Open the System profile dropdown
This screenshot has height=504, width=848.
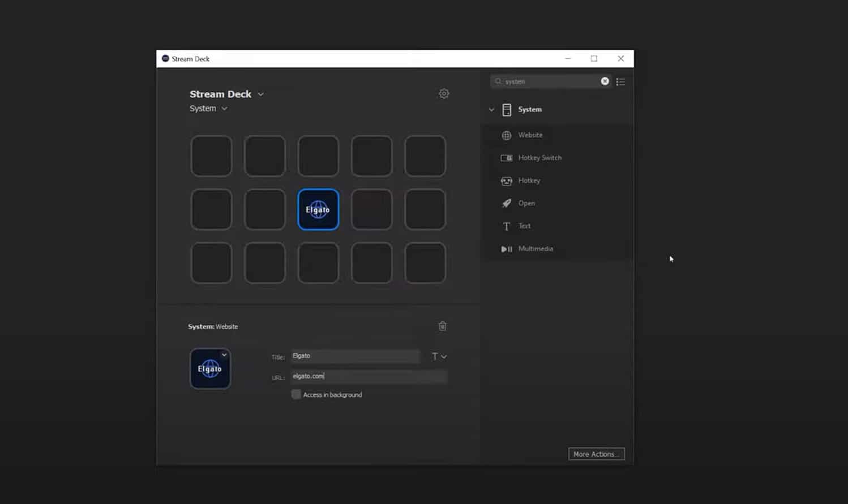coord(224,109)
